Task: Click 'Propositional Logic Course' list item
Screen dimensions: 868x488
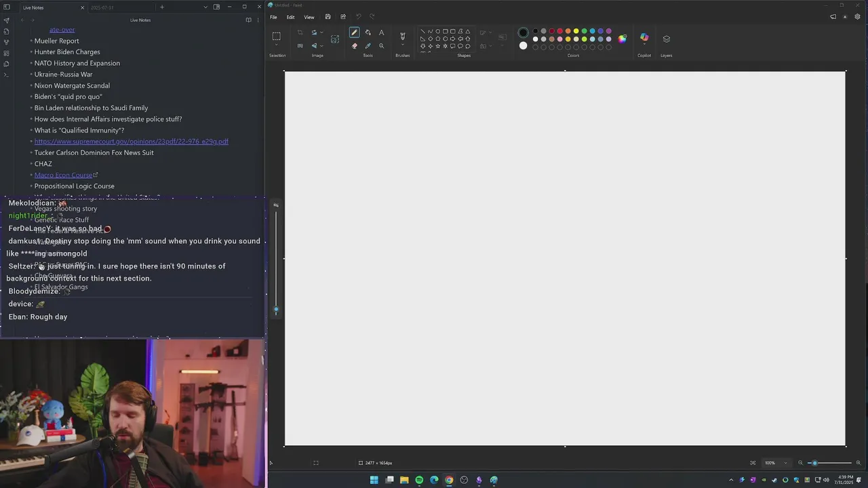Action: point(75,186)
